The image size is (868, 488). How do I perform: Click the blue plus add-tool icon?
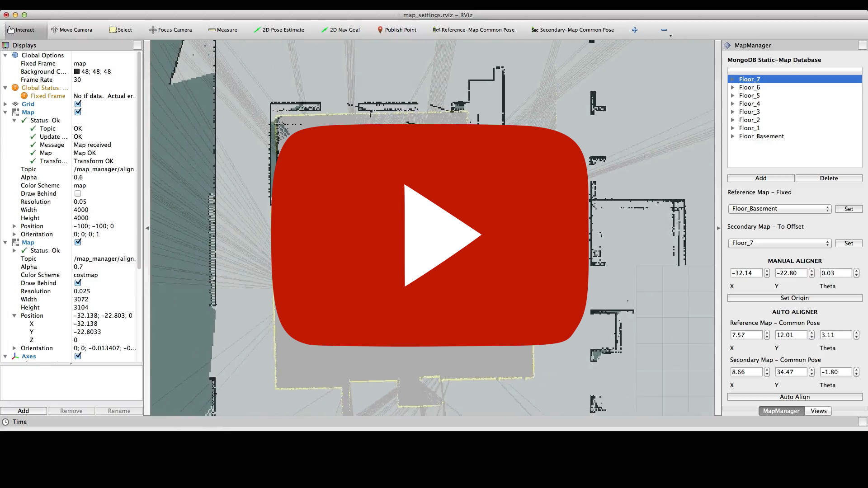pos(635,30)
